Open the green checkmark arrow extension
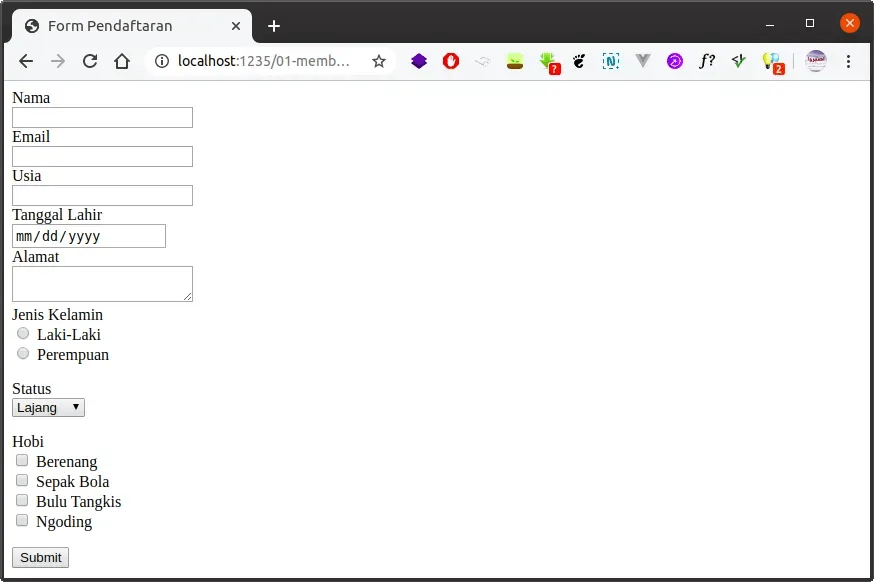The width and height of the screenshot is (874, 582). click(x=739, y=61)
